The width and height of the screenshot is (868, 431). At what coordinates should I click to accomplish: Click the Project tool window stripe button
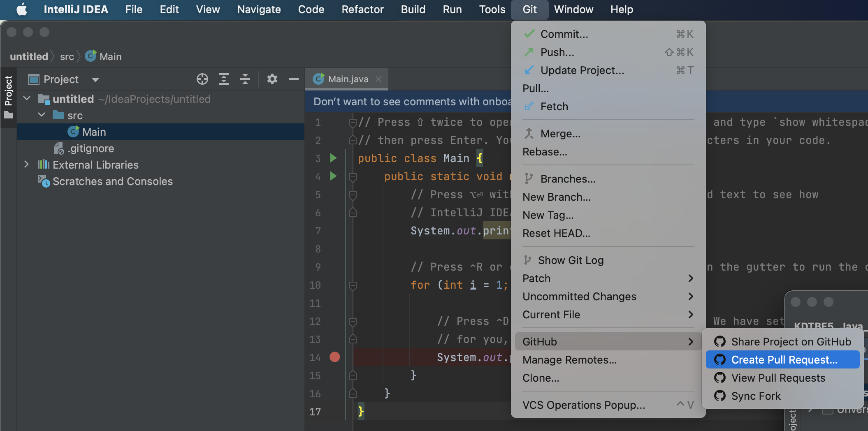coord(9,99)
